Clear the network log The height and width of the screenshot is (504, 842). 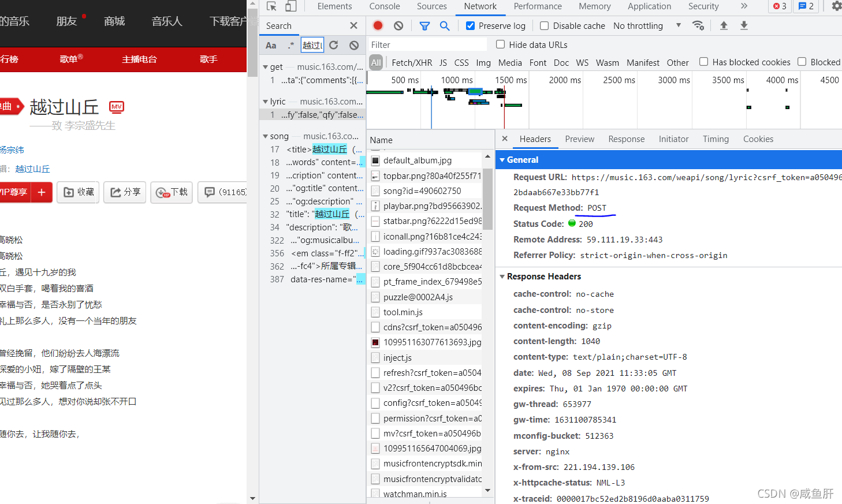398,25
